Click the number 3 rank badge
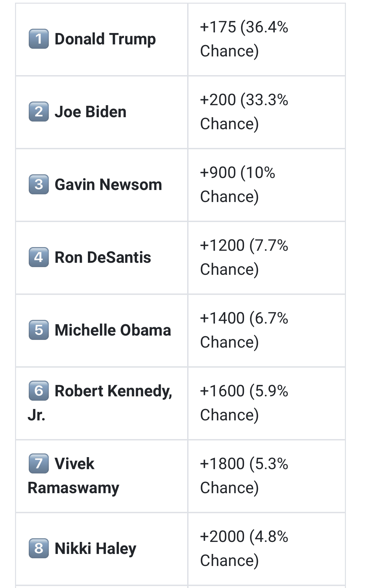The image size is (376, 588). click(39, 184)
